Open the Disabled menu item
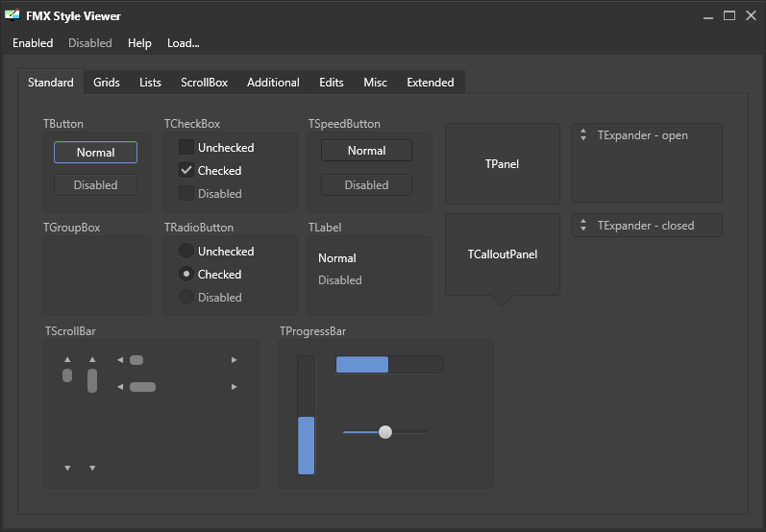Screen dimensions: 766x532 point(90,43)
